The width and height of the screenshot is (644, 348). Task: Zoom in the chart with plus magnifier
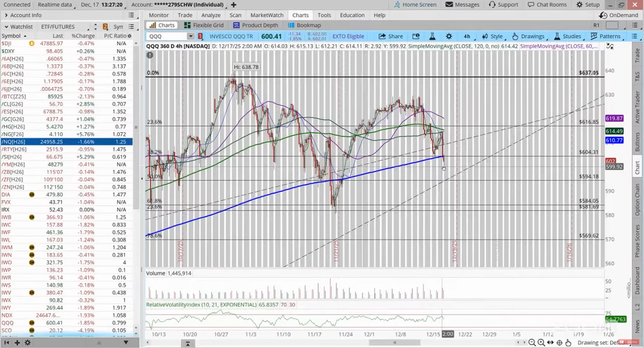(541, 342)
